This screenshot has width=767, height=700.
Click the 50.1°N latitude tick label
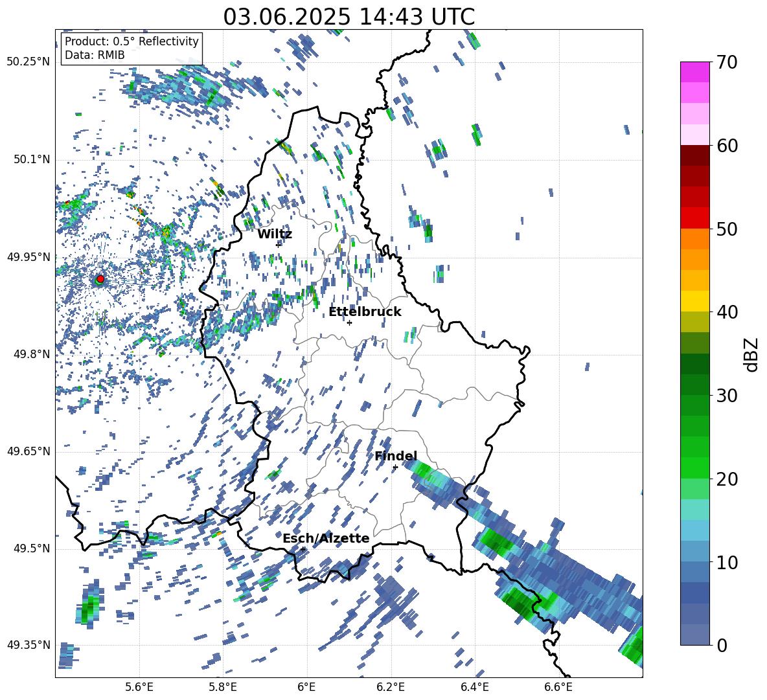(31, 159)
